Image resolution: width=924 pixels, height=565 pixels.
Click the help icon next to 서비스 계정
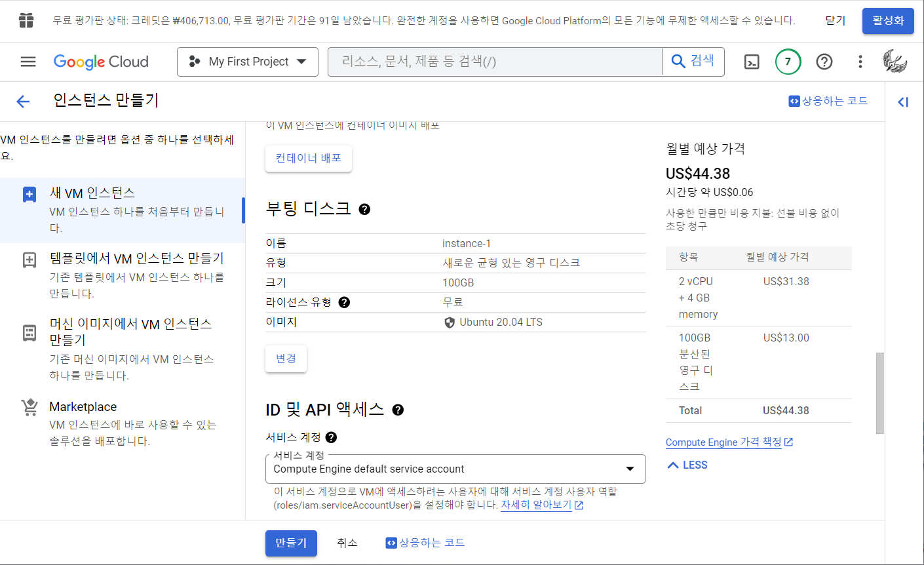pos(331,437)
